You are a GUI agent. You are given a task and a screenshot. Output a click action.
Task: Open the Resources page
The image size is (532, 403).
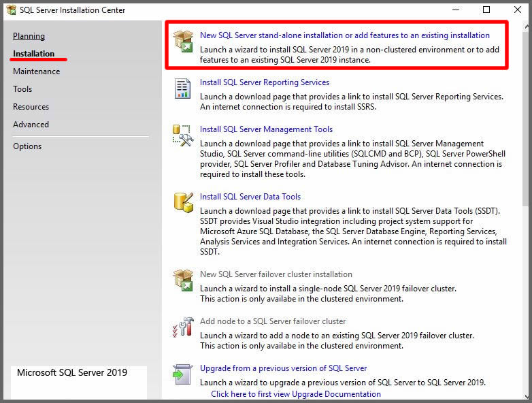pyautogui.click(x=31, y=107)
